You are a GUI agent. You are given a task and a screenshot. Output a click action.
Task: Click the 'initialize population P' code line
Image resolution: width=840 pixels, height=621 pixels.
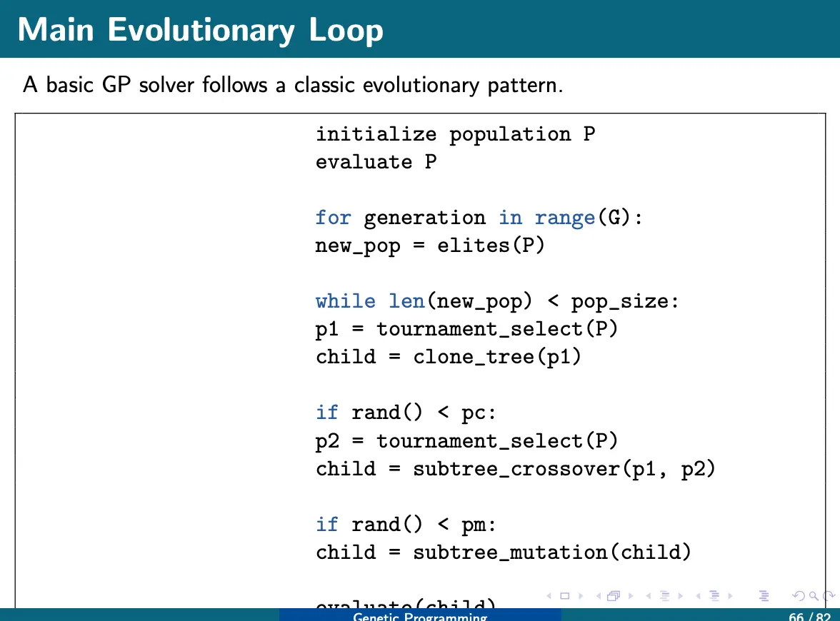tap(455, 134)
